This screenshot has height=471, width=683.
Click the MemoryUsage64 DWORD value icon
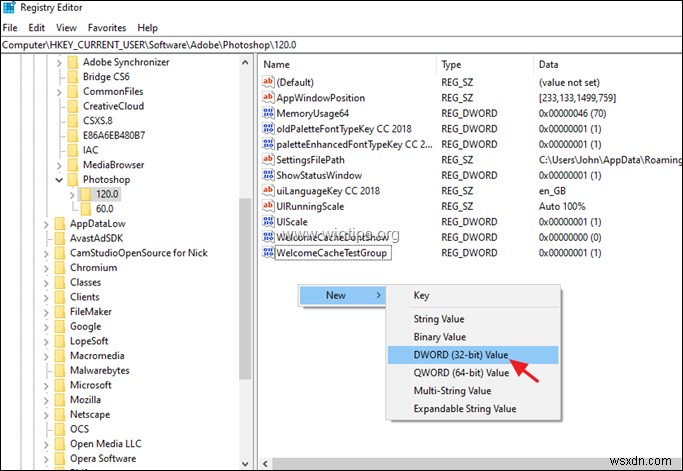(268, 113)
